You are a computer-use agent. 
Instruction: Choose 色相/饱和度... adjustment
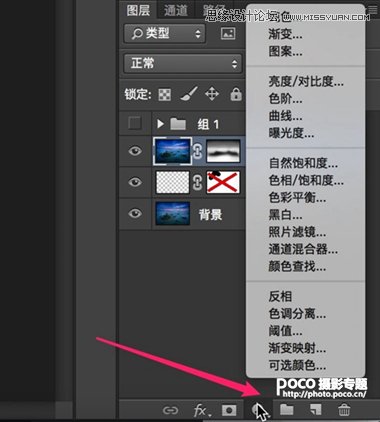306,181
